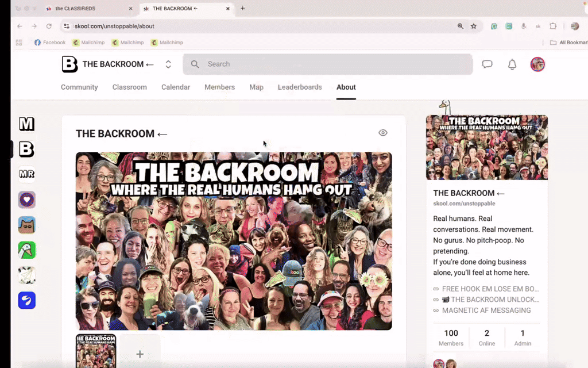Open notifications bell icon
Image resolution: width=588 pixels, height=368 pixels.
[x=512, y=64]
